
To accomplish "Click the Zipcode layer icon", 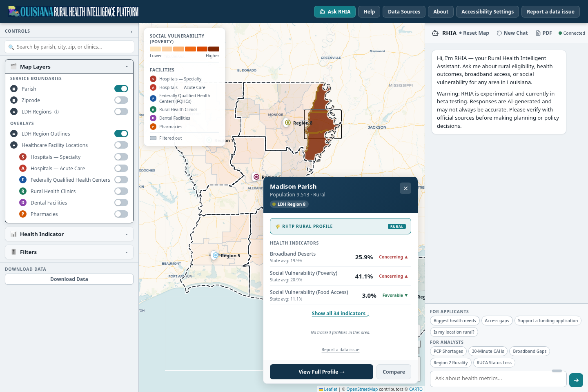I will 14,100.
